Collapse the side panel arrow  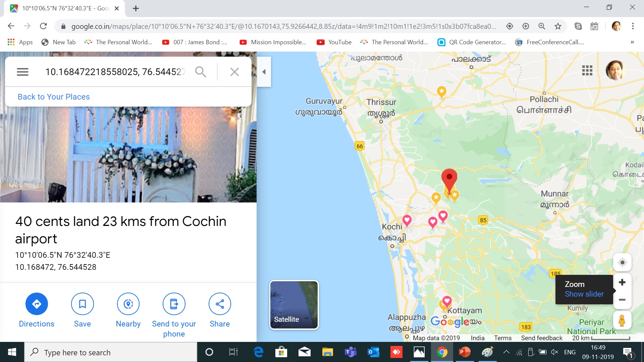tap(264, 72)
